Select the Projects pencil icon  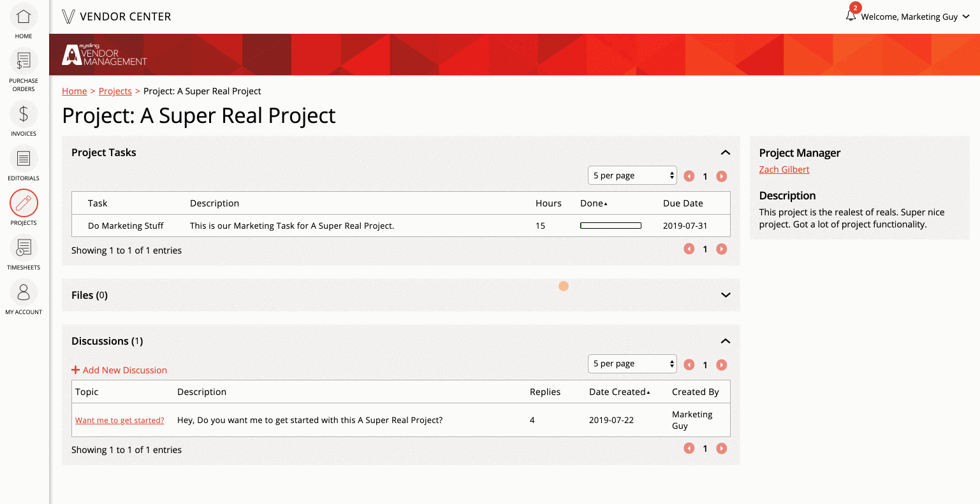tap(24, 203)
